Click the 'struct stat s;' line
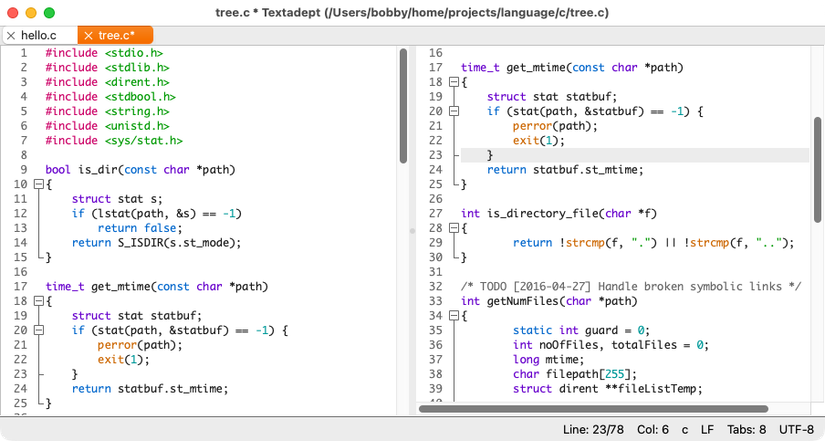 click(x=117, y=199)
